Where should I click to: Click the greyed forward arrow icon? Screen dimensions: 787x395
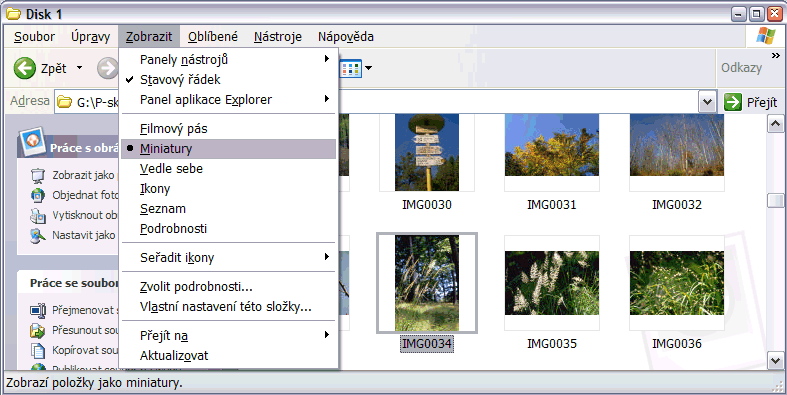pyautogui.click(x=107, y=68)
